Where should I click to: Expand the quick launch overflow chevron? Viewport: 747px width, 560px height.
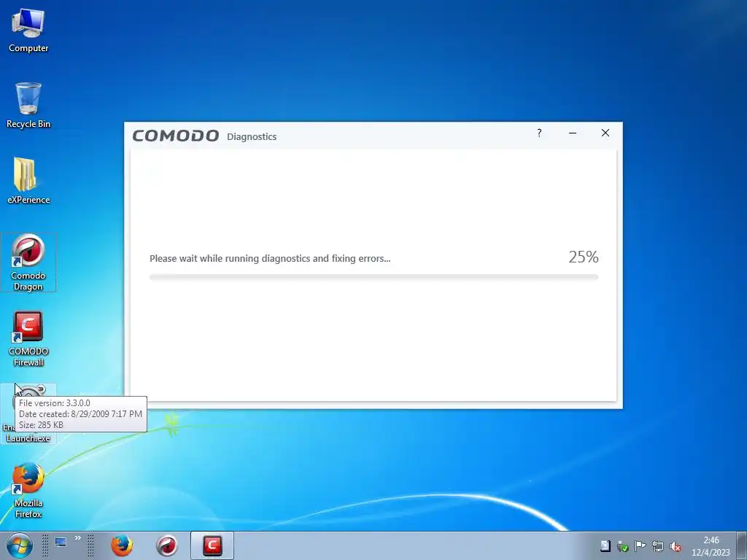coord(77,538)
